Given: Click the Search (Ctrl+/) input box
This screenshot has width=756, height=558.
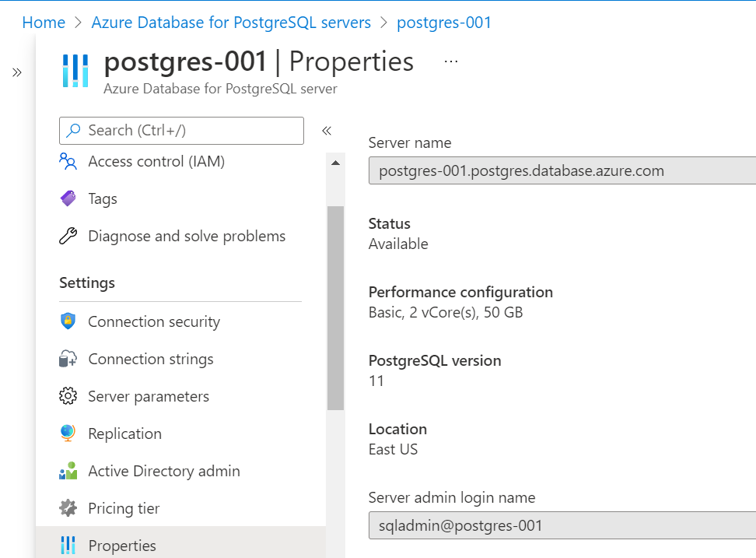Looking at the screenshot, I should click(181, 131).
